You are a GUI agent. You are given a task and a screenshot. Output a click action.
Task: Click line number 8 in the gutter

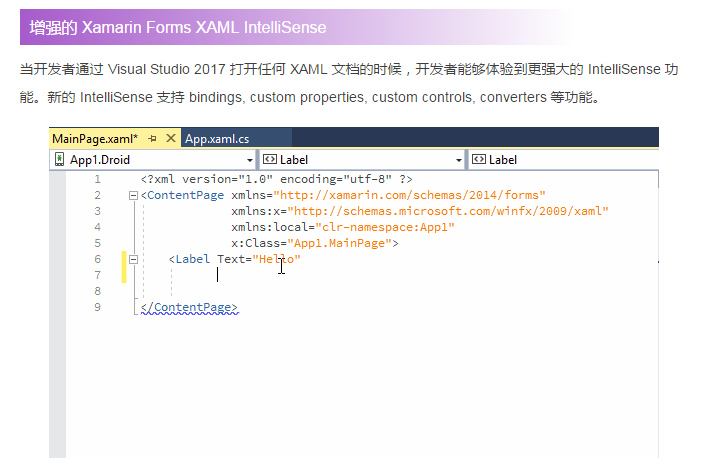98,291
